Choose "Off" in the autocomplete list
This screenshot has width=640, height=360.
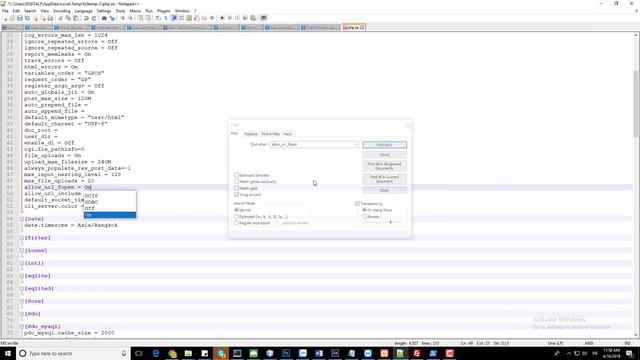point(110,209)
